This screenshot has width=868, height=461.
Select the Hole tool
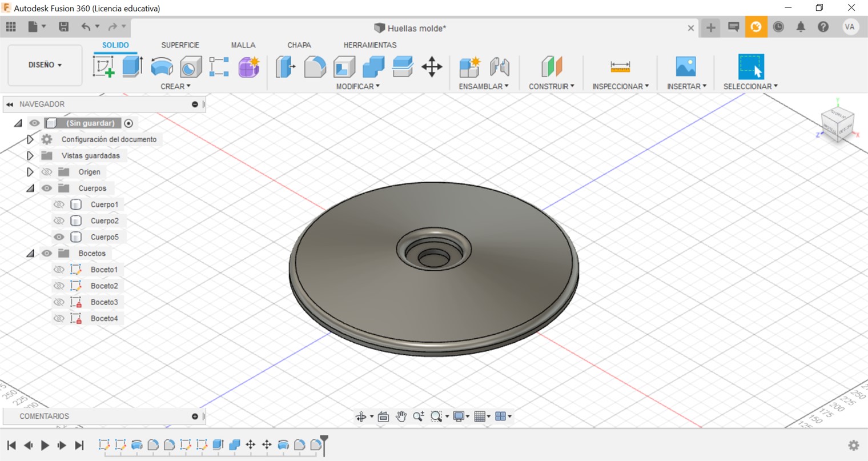(191, 67)
